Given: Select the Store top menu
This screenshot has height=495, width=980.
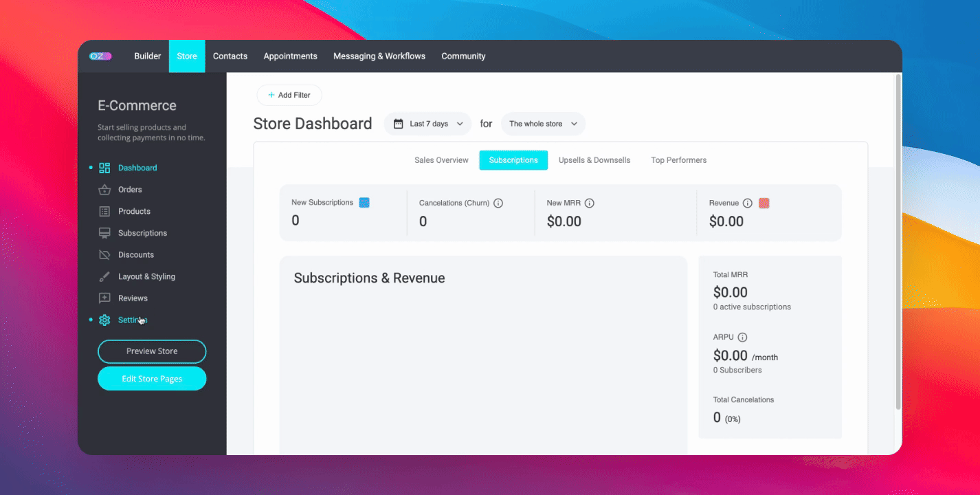Looking at the screenshot, I should pyautogui.click(x=187, y=56).
